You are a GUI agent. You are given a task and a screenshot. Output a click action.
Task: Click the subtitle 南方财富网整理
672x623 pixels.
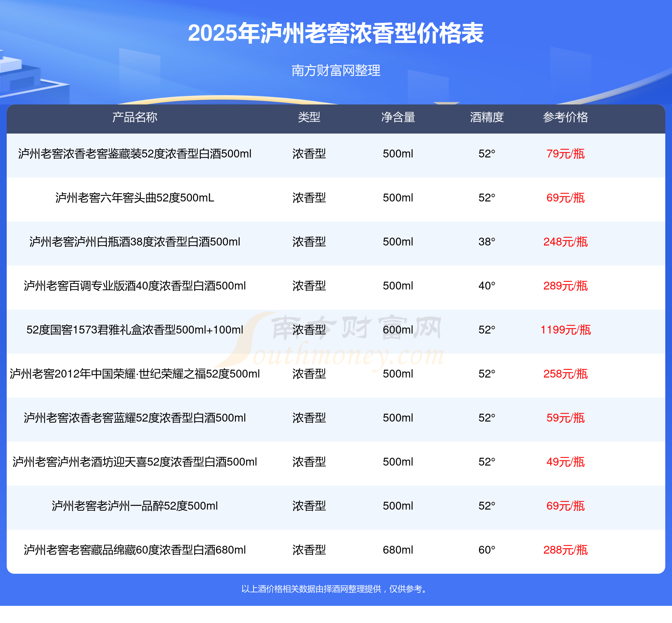click(x=336, y=70)
